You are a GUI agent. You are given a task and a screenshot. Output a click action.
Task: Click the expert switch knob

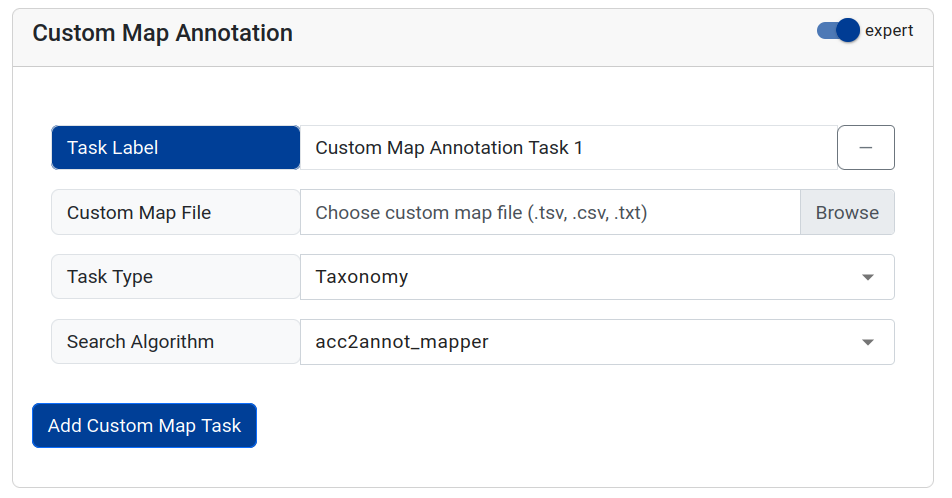847,31
